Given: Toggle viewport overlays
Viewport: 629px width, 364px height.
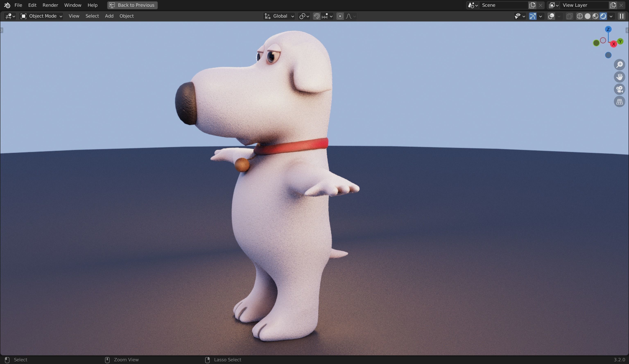Looking at the screenshot, I should (x=551, y=16).
